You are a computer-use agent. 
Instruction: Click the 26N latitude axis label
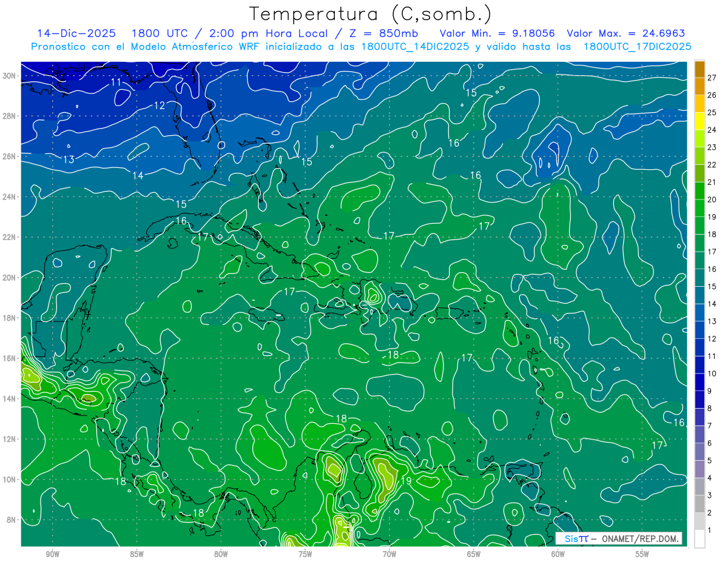coord(10,156)
